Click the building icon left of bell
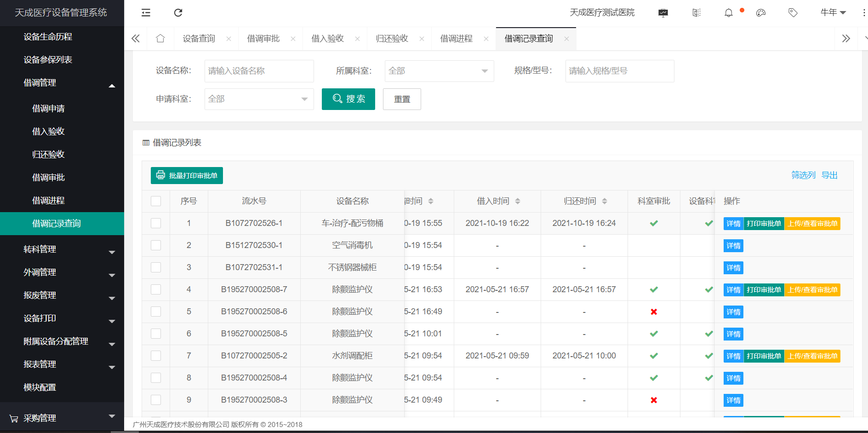868x433 pixels. pos(697,13)
